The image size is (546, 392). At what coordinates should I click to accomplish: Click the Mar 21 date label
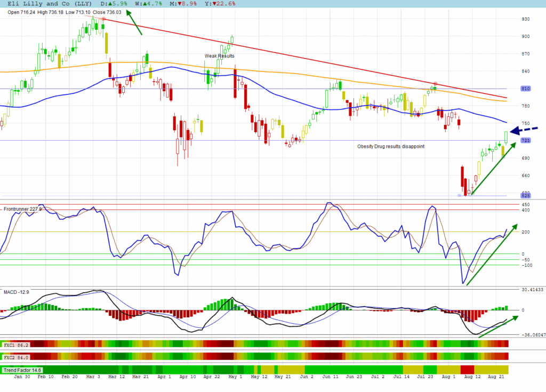point(140,377)
